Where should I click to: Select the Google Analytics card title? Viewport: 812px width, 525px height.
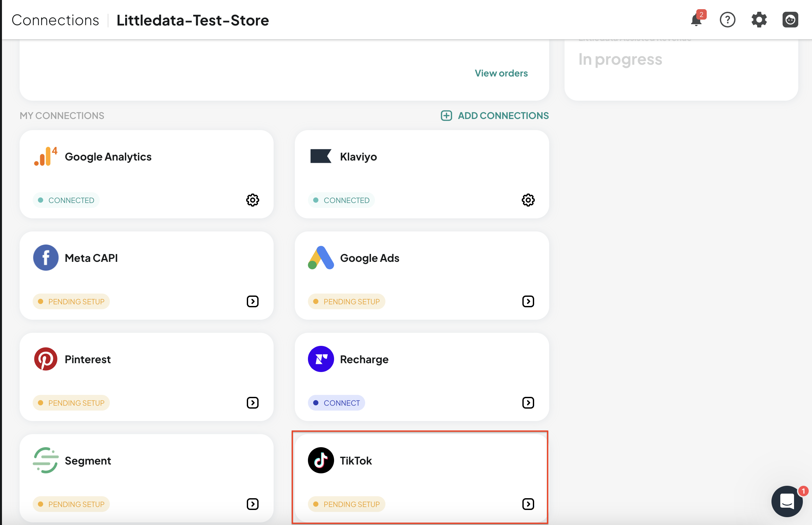click(108, 157)
